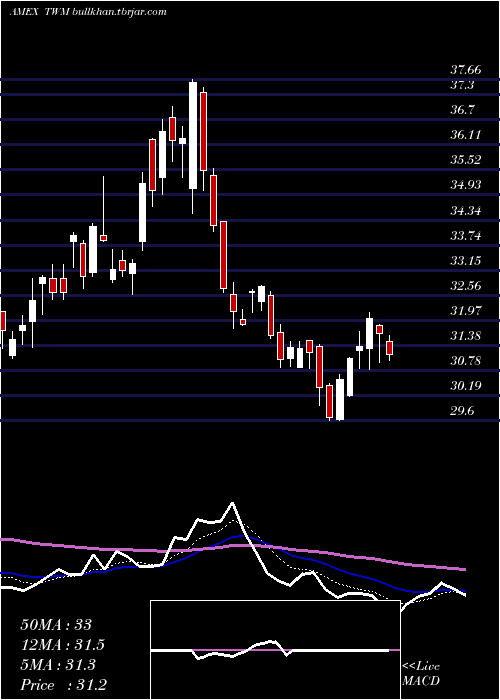Click the 37.66 price axis label
This screenshot has height=700, width=500.
pyautogui.click(x=465, y=70)
